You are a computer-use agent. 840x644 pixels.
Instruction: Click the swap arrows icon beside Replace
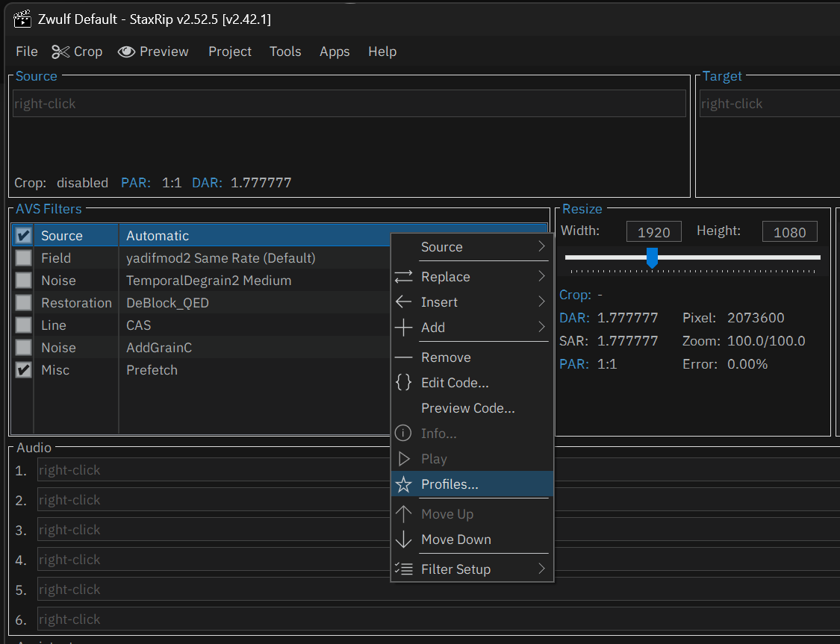(403, 277)
